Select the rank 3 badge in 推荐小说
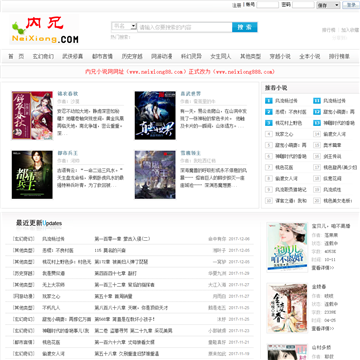 [269, 123]
